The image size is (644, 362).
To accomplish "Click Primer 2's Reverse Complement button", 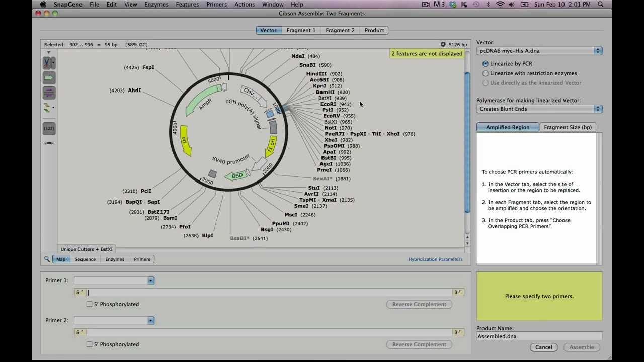I will 419,344.
